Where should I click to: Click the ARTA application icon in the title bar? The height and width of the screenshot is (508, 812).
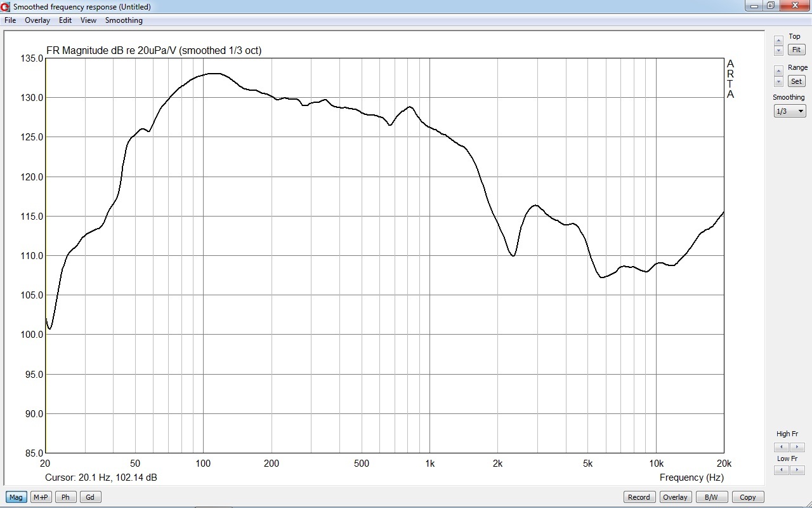pos(5,6)
